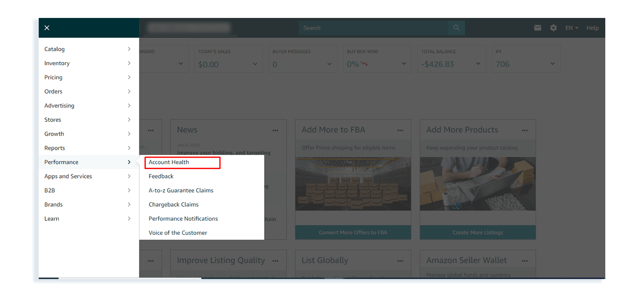
Task: Select Account Health from the Performance submenu
Action: tap(169, 162)
